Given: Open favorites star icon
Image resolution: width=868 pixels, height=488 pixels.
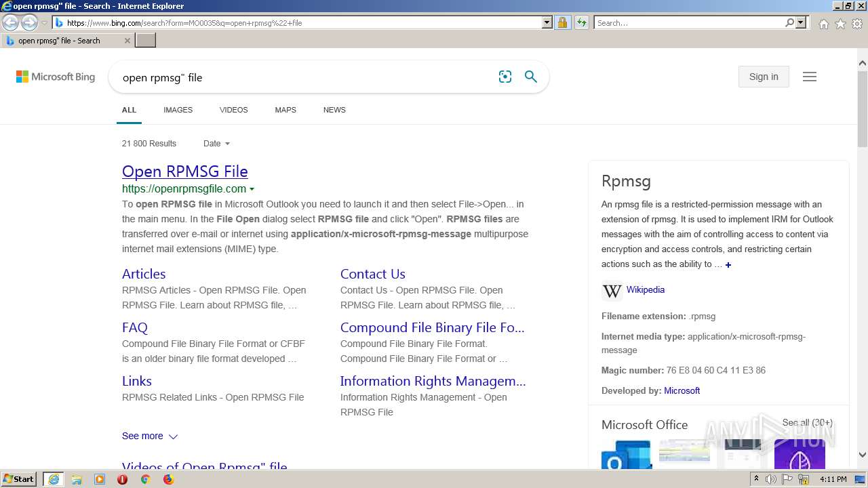Looking at the screenshot, I should coord(840,24).
